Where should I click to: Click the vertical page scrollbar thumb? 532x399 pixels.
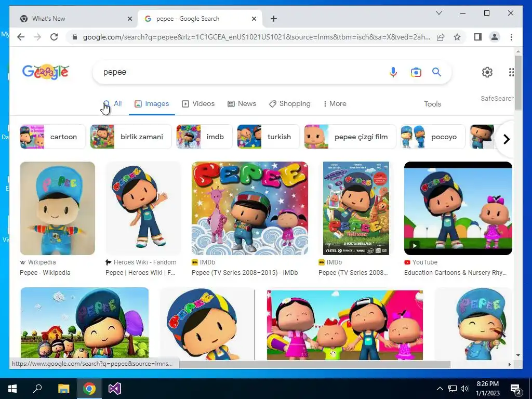[518, 83]
